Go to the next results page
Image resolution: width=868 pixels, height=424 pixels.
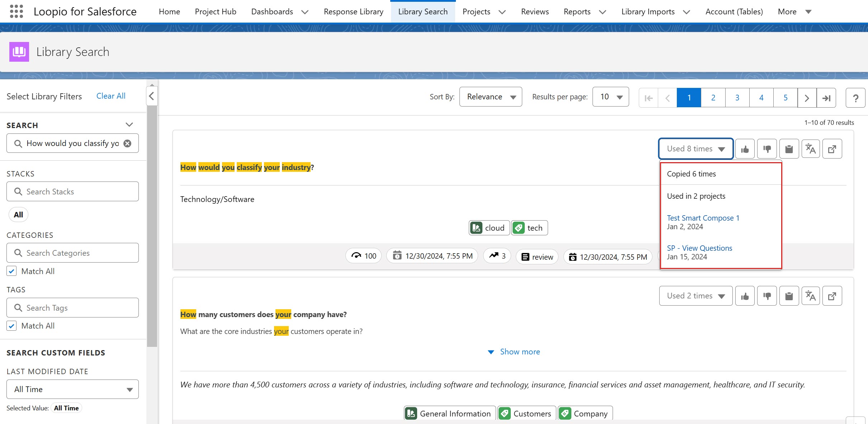pos(807,98)
